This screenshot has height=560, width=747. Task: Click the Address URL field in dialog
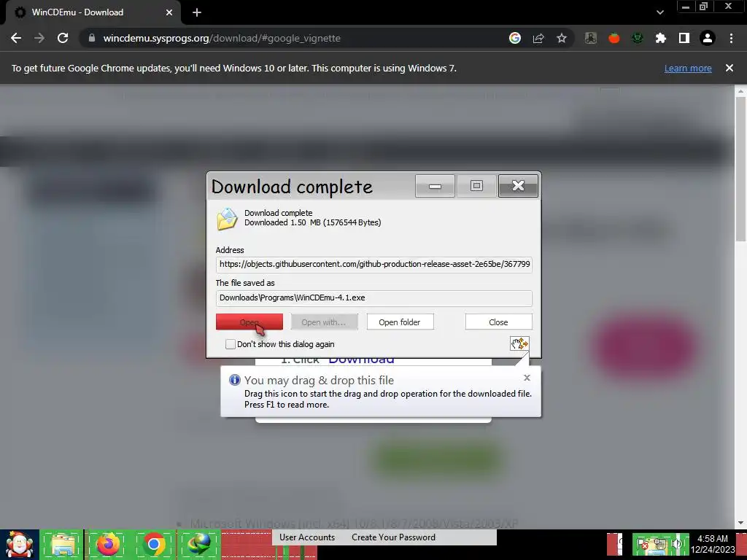coord(374,264)
